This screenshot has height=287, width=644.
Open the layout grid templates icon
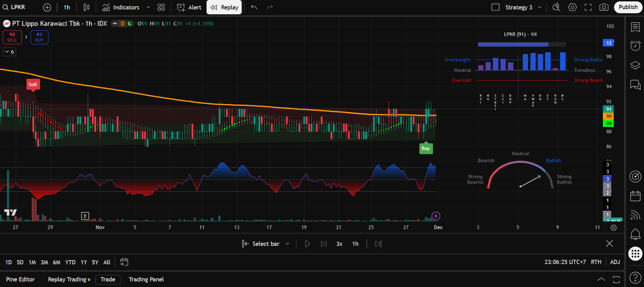[161, 7]
